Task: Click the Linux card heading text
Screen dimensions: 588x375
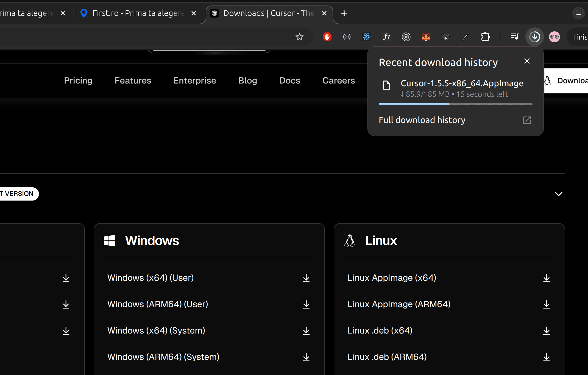Action: 381,241
